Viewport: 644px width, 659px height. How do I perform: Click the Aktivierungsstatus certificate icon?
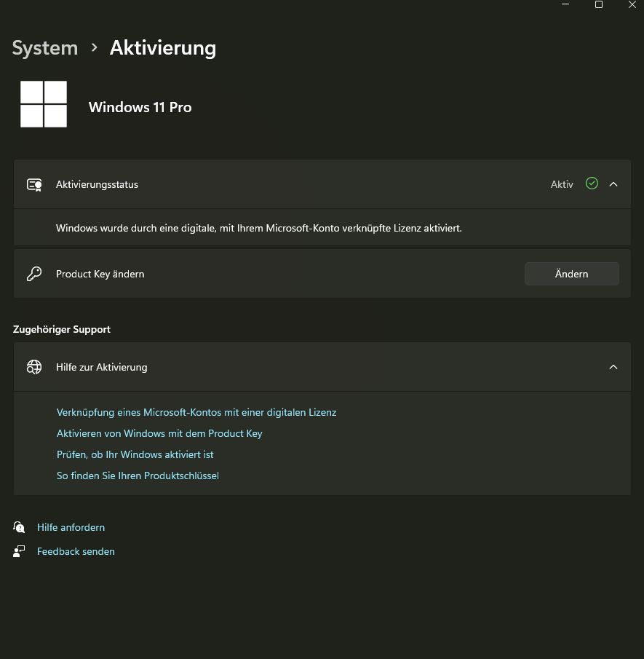pos(34,184)
